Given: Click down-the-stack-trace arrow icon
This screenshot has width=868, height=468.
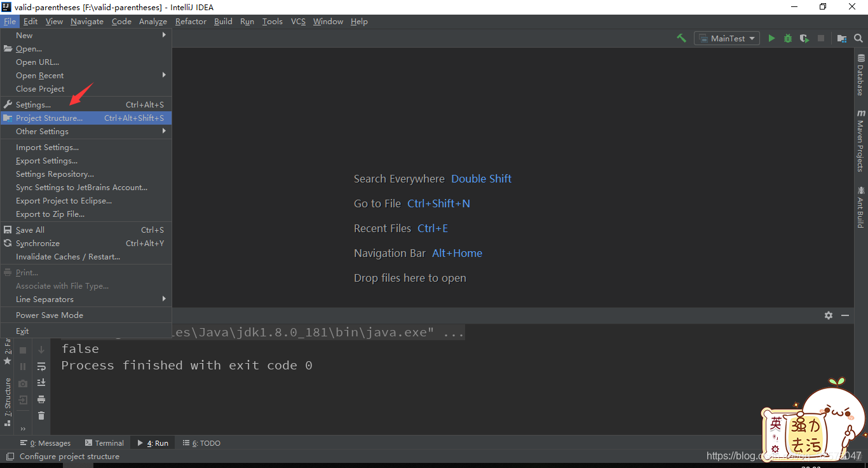Looking at the screenshot, I should (x=41, y=350).
